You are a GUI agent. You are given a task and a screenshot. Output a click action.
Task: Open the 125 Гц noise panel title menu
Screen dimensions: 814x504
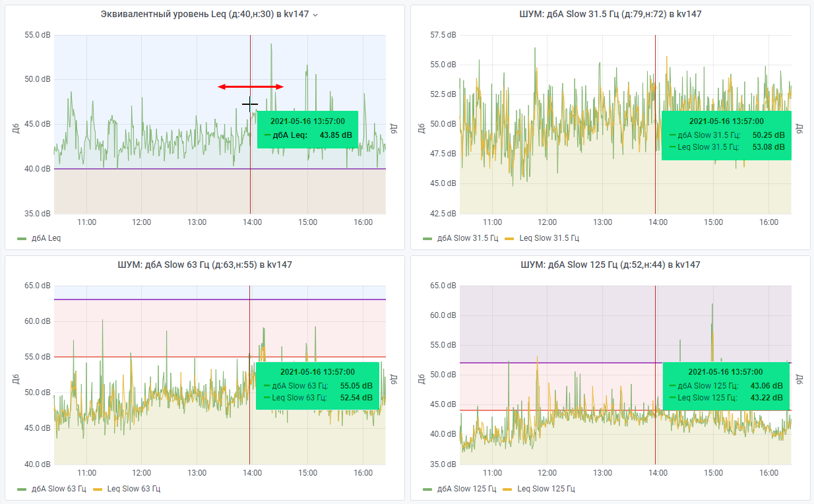(x=610, y=265)
